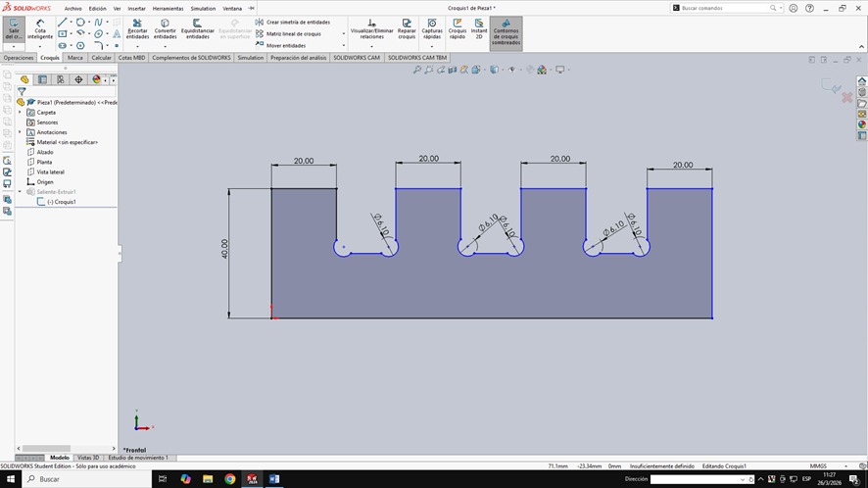Switch to the Calcular tab
Screen dimensions: 868x488
pyautogui.click(x=101, y=58)
